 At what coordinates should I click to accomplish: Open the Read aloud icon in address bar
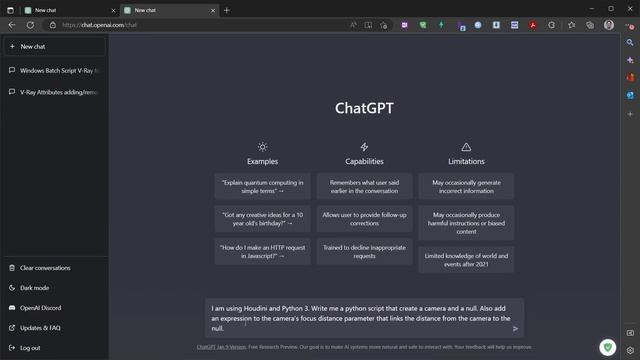coord(353,25)
